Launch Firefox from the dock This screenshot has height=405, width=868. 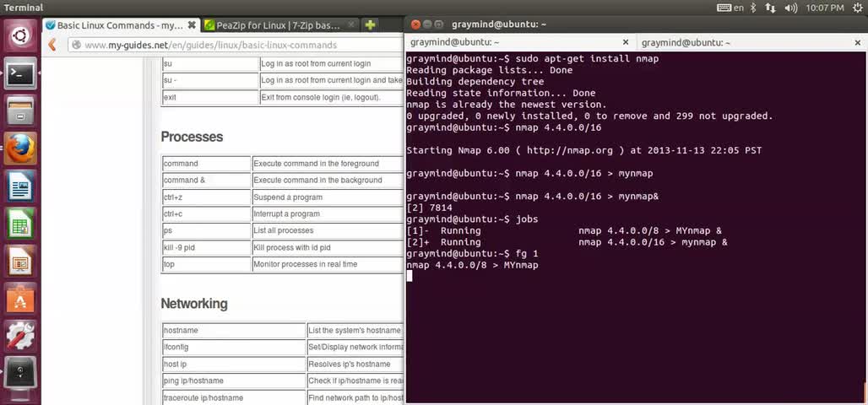(20, 148)
